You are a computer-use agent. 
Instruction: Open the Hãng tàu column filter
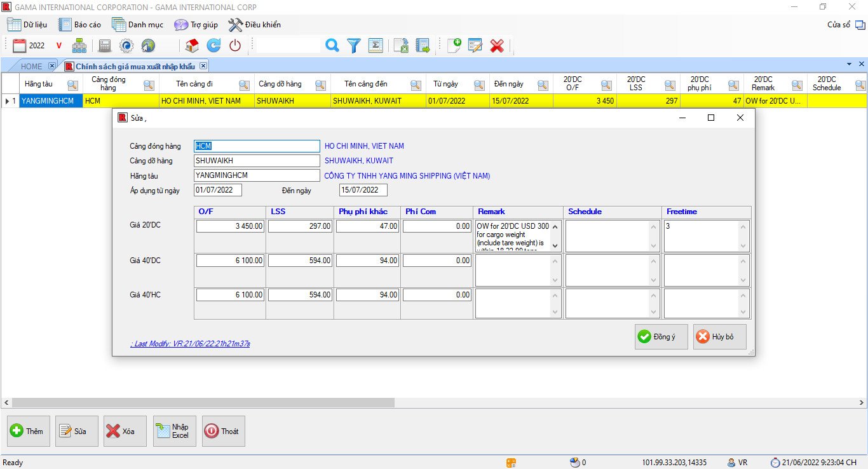tap(72, 85)
